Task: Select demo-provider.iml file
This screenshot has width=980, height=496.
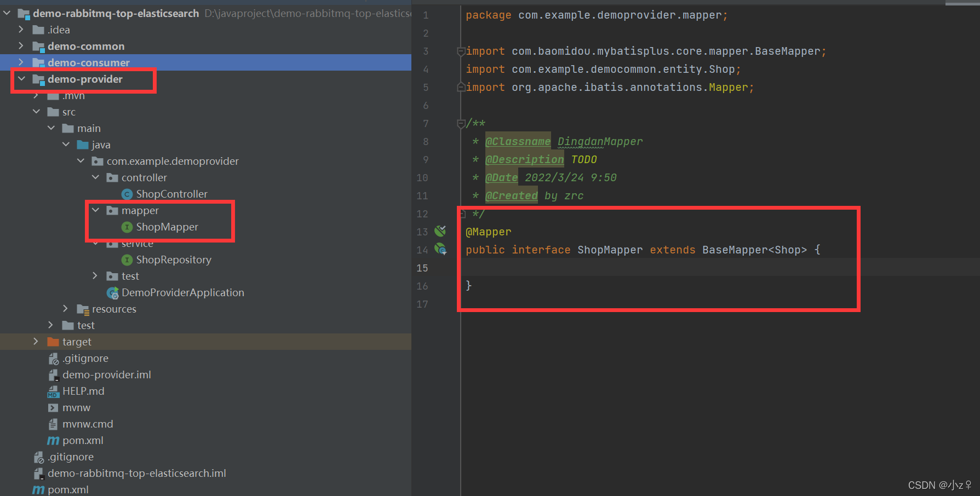Action: 107,374
